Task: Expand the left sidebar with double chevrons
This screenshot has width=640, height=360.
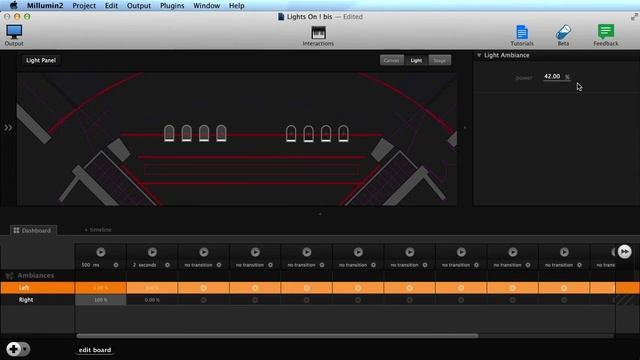Action: 8,128
